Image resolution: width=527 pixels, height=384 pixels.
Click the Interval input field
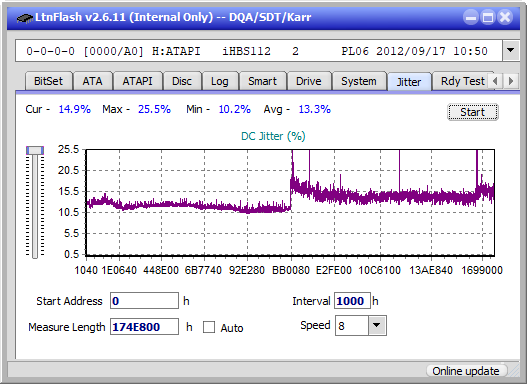(x=353, y=301)
